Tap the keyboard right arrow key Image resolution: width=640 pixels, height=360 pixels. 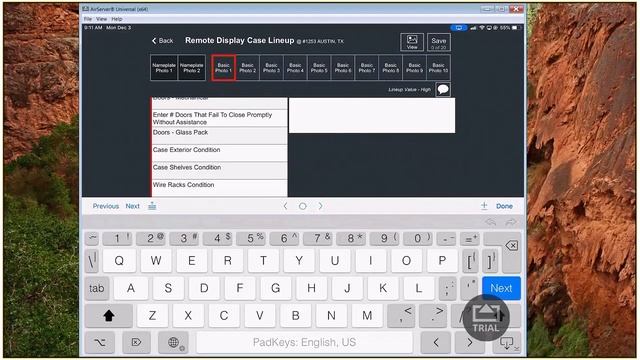[x=470, y=342]
